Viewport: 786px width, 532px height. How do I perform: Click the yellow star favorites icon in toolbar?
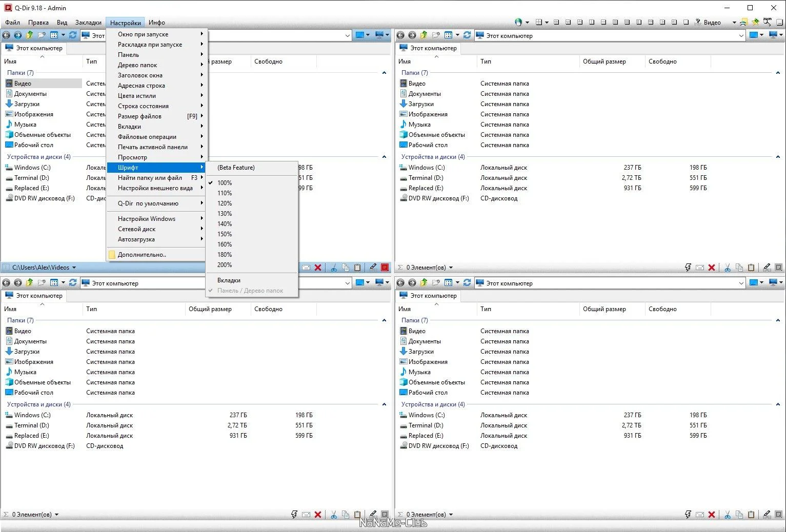(x=755, y=22)
